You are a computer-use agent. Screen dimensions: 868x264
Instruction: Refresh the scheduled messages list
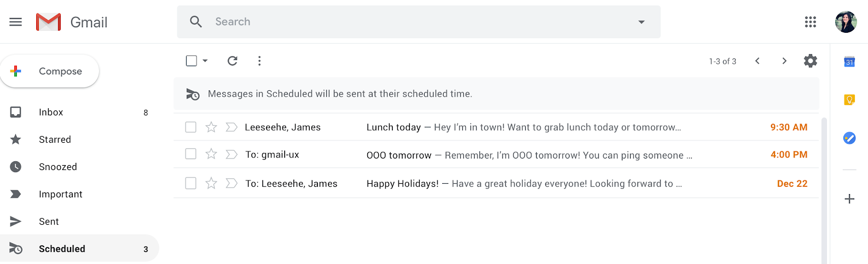tap(233, 61)
